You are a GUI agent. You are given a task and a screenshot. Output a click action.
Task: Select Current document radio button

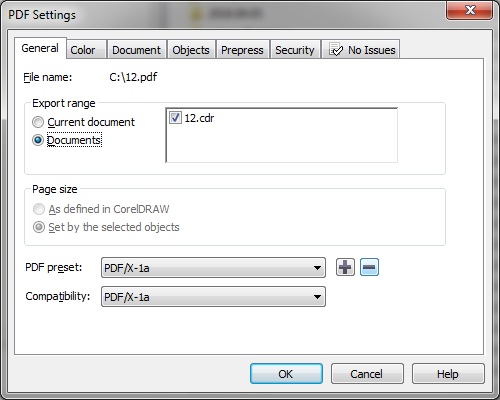pyautogui.click(x=38, y=122)
